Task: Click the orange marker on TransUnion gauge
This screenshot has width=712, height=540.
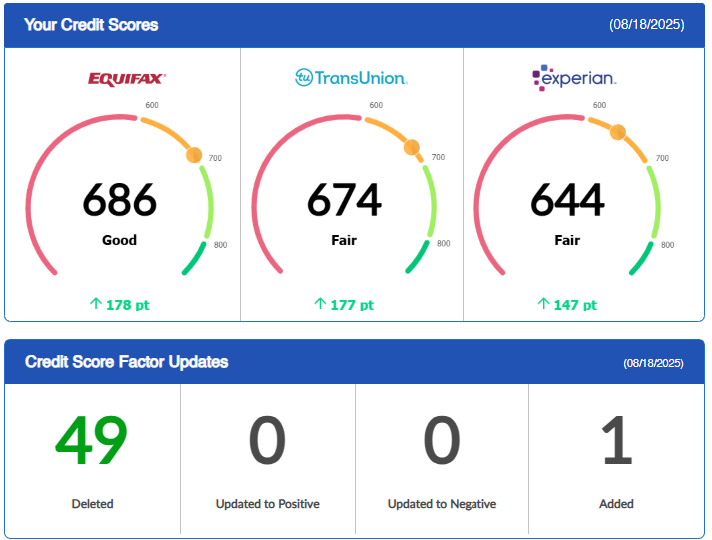Action: point(411,147)
